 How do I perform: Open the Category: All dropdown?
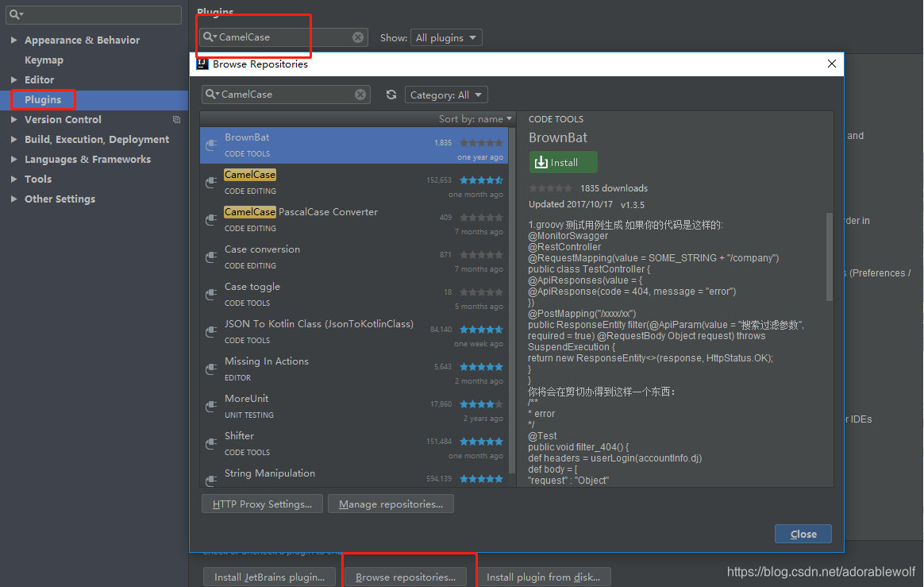[x=446, y=95]
